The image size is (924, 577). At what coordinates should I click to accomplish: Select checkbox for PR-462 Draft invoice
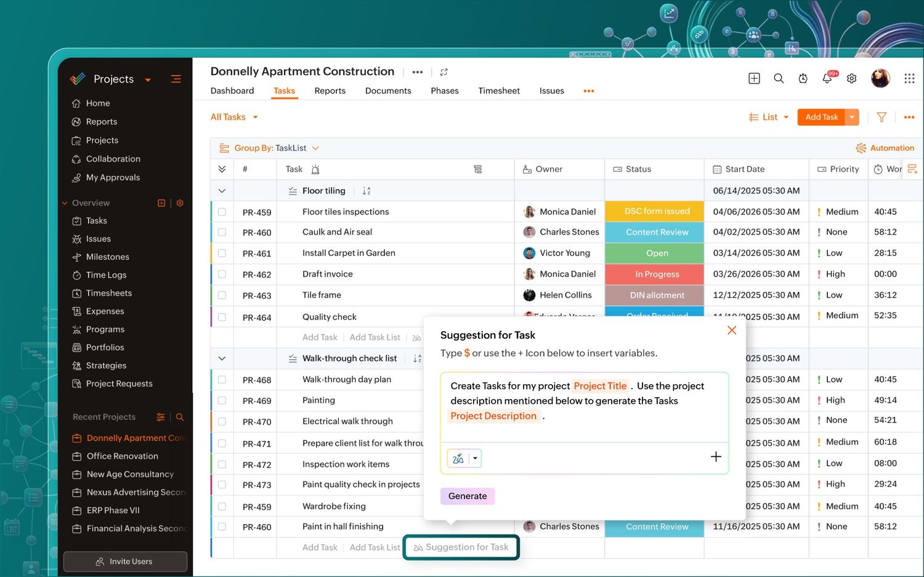pyautogui.click(x=222, y=274)
